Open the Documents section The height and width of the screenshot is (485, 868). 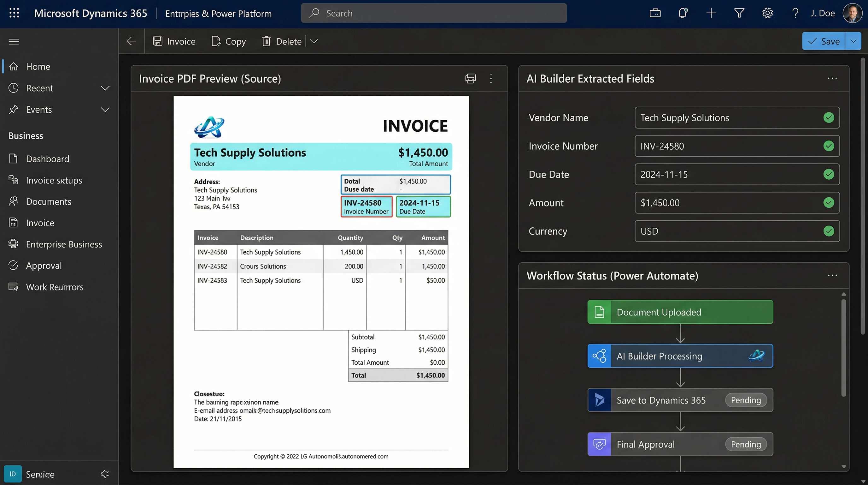click(48, 201)
